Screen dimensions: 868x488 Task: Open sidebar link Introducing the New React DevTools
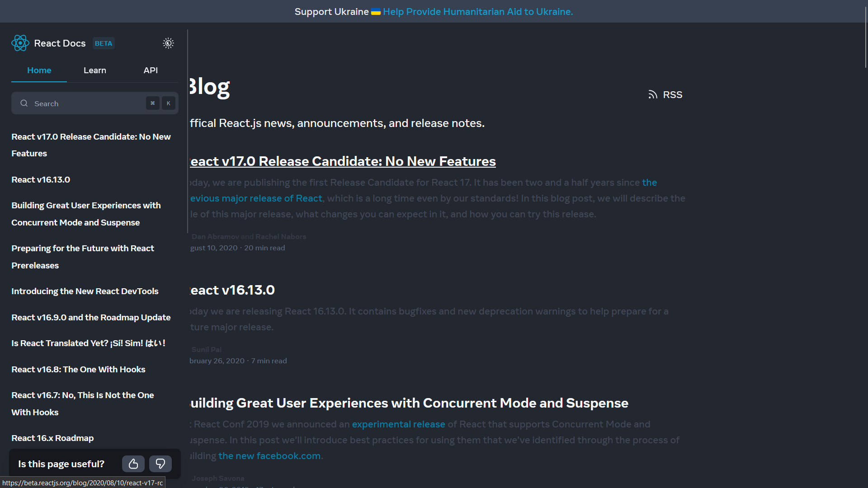pyautogui.click(x=85, y=291)
